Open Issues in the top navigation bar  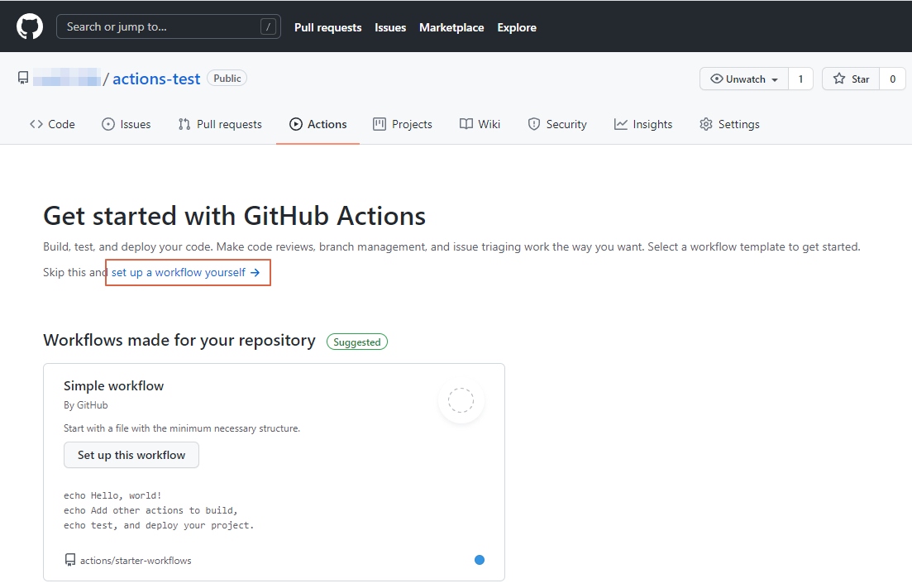pyautogui.click(x=390, y=27)
